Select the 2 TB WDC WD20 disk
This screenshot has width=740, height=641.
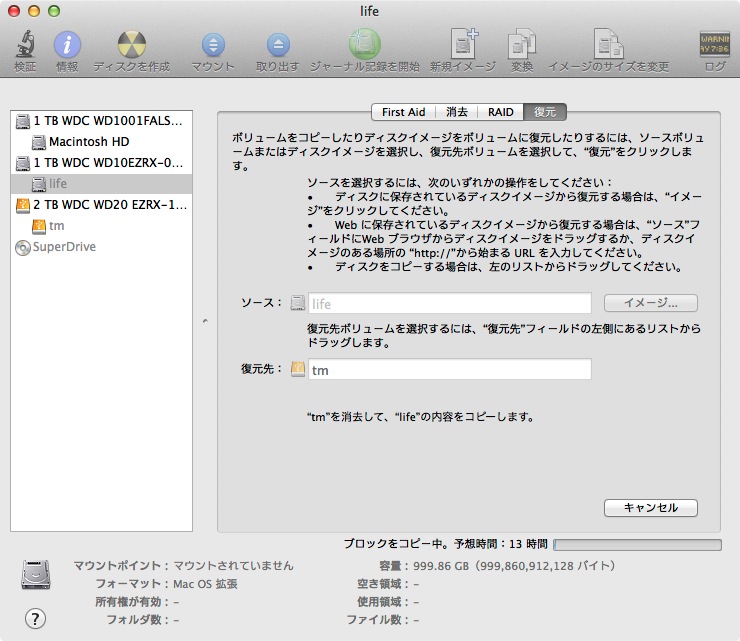(109, 205)
